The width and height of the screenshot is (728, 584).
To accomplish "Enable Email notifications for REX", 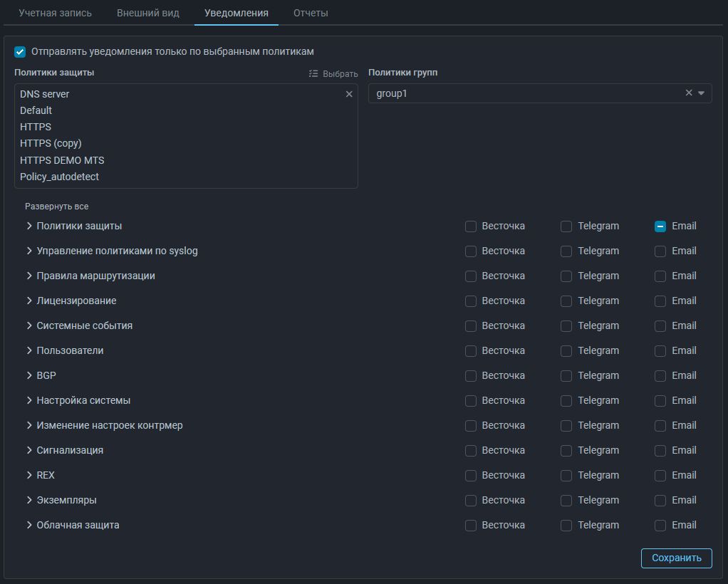I will 660,476.
